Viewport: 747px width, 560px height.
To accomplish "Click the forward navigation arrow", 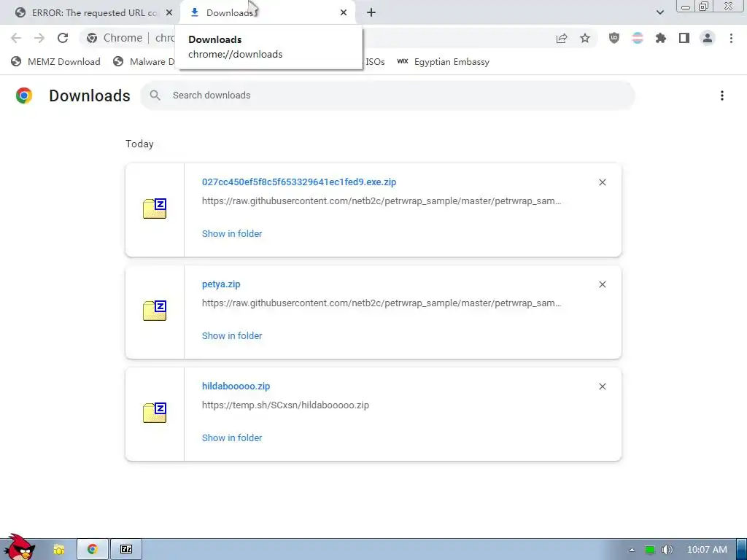I will [x=39, y=38].
